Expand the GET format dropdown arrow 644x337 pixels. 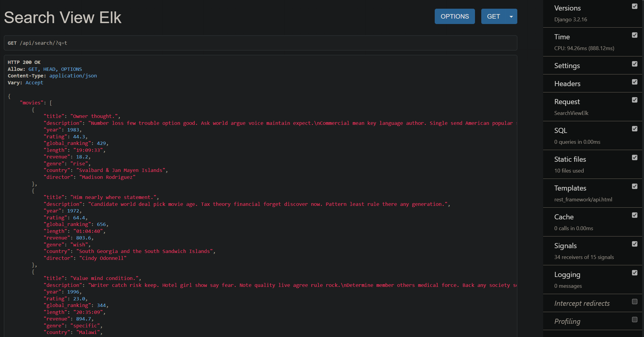(x=511, y=17)
